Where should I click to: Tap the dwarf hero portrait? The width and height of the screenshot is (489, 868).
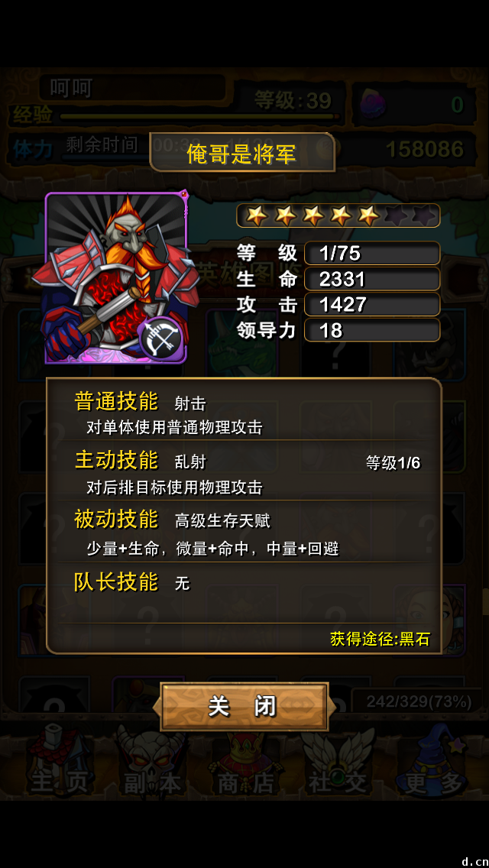(x=115, y=277)
